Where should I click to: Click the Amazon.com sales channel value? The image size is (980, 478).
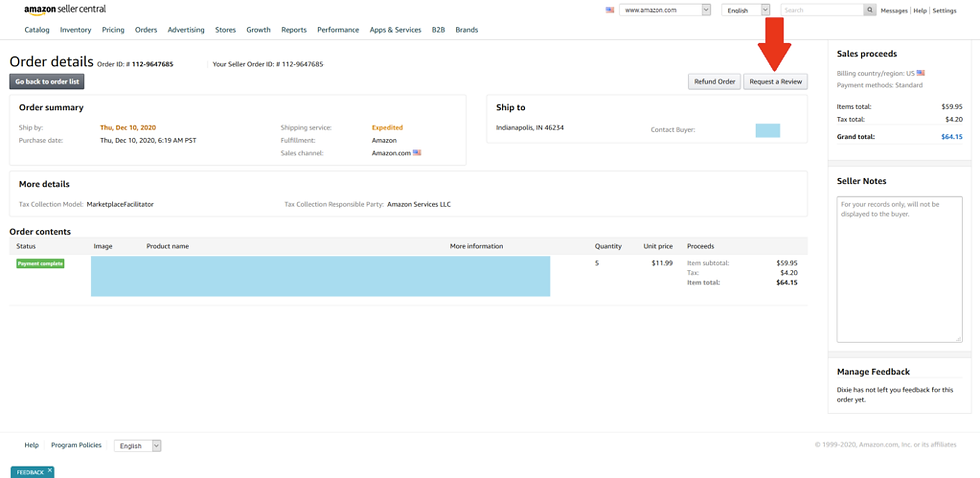click(392, 152)
